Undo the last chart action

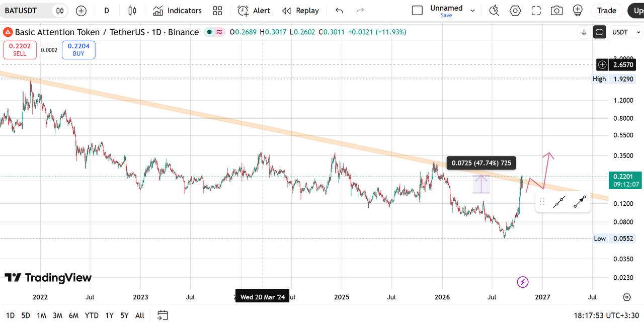coord(340,11)
